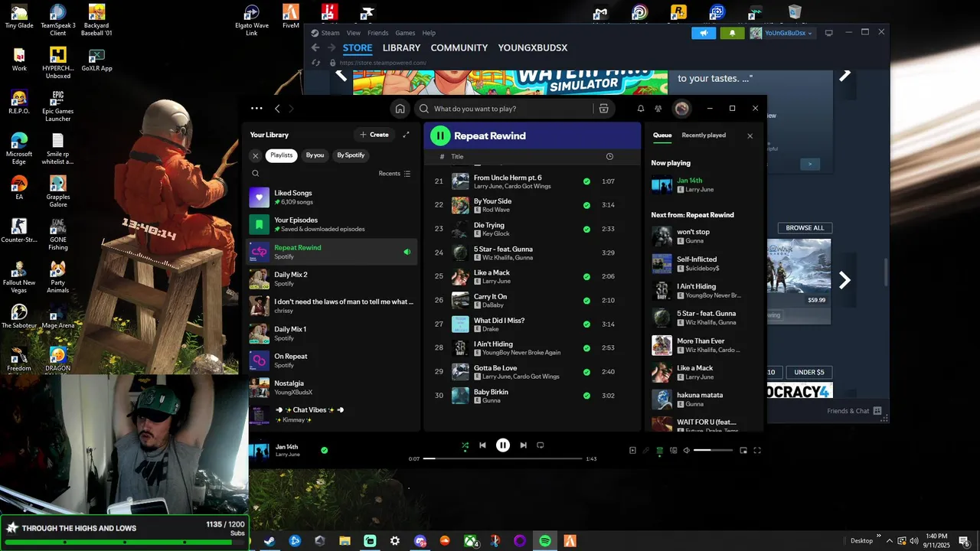Select Queue tab in right panel
The width and height of the screenshot is (980, 551).
(x=662, y=135)
